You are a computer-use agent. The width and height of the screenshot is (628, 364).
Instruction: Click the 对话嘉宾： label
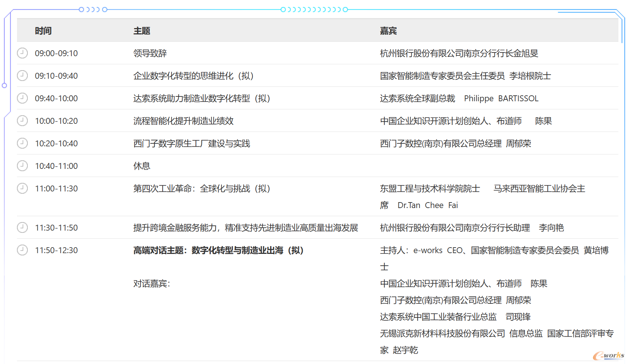click(152, 283)
